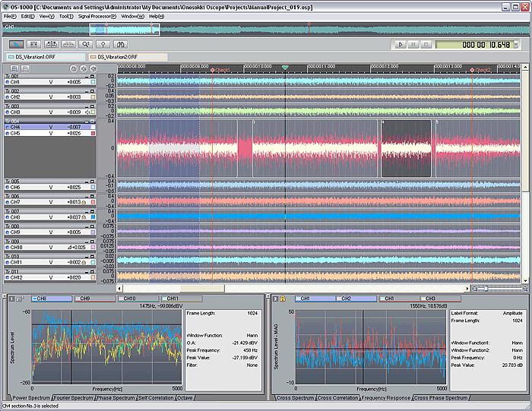This screenshot has height=411, width=532.
Task: Toggle the CH3 channel enable dot
Action: pyautogui.click(x=7, y=112)
